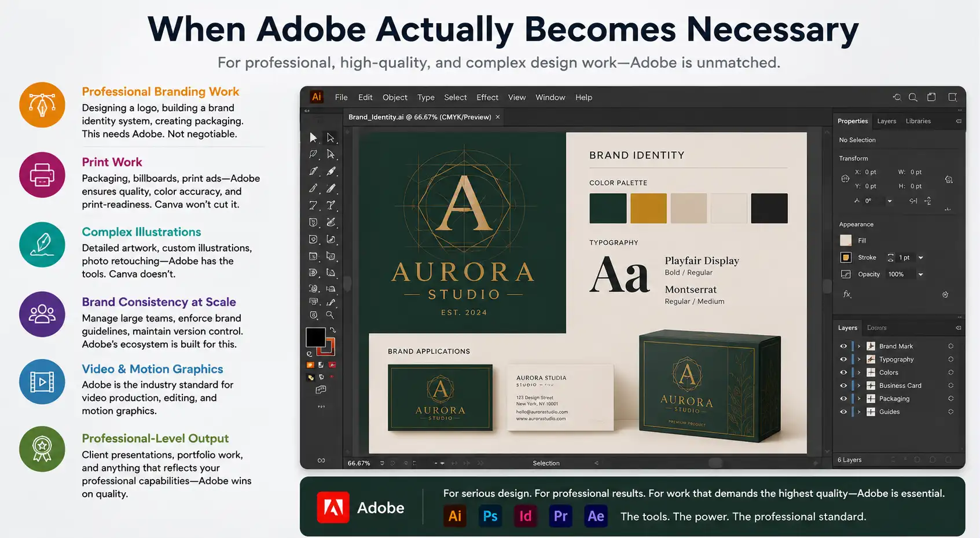Click the search magnifier icon at top right
Image resolution: width=980 pixels, height=538 pixels.
pos(913,97)
